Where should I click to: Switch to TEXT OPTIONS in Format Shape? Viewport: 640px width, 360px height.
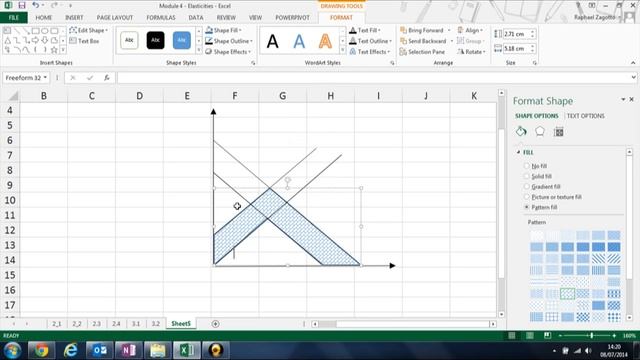click(x=585, y=116)
